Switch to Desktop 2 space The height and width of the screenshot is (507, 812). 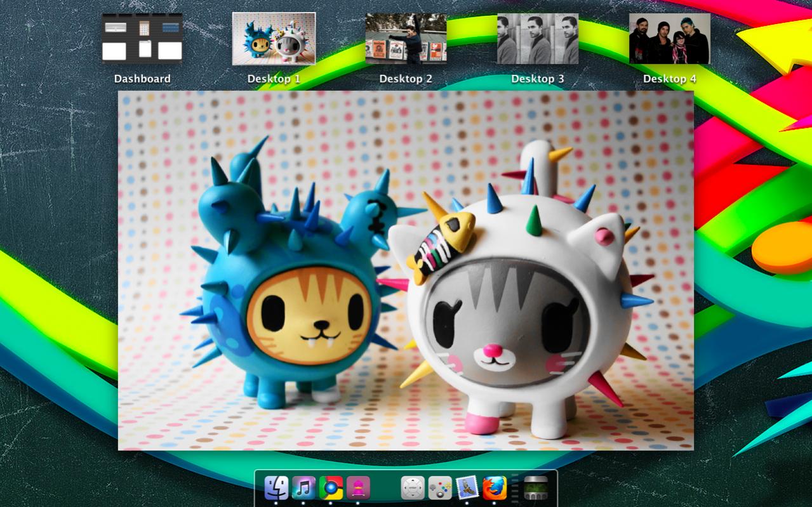406,38
